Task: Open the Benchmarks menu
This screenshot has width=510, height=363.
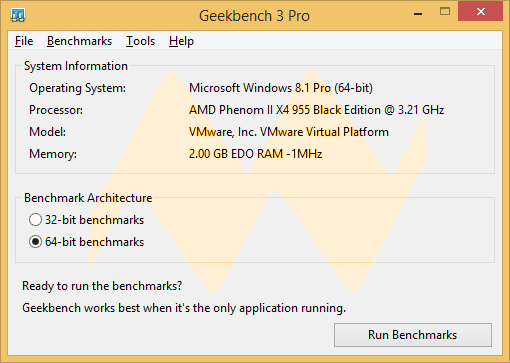Action: click(79, 41)
